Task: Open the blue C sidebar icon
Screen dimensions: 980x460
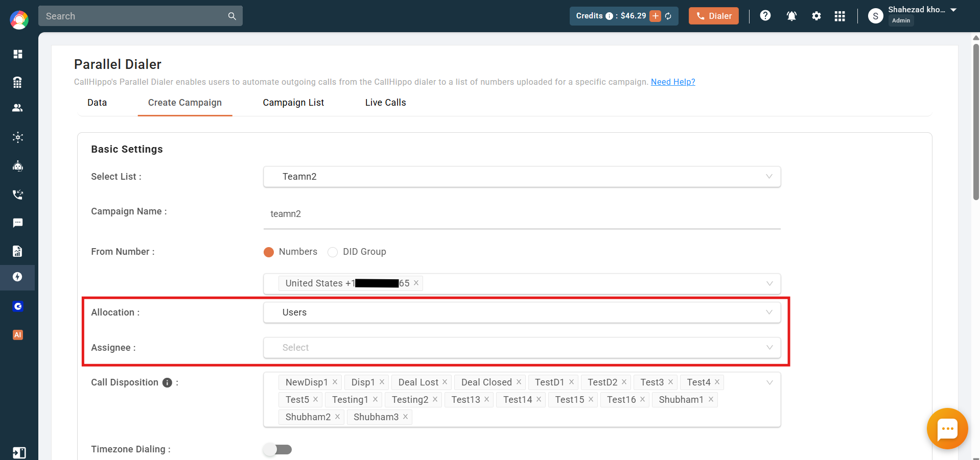Action: point(18,306)
